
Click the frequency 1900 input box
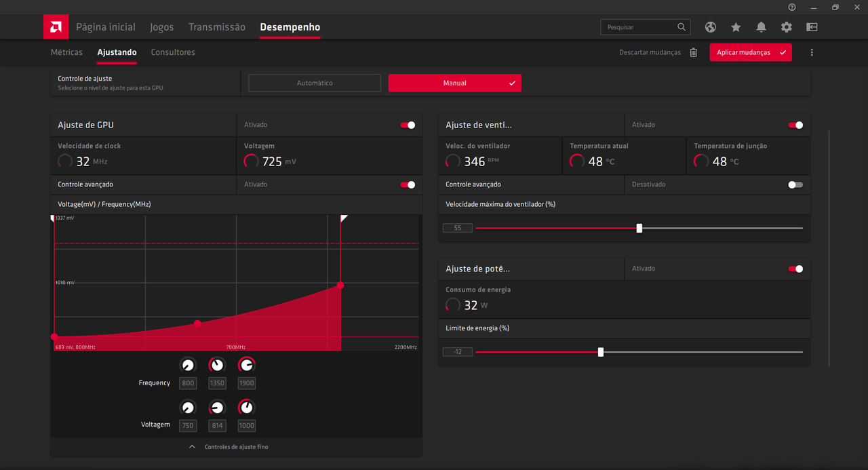[x=247, y=383]
